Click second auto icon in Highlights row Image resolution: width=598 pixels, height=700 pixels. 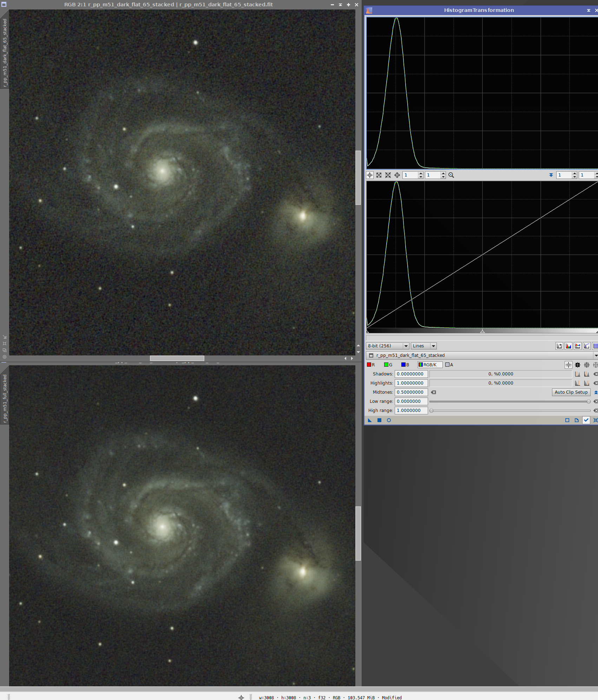click(x=587, y=383)
